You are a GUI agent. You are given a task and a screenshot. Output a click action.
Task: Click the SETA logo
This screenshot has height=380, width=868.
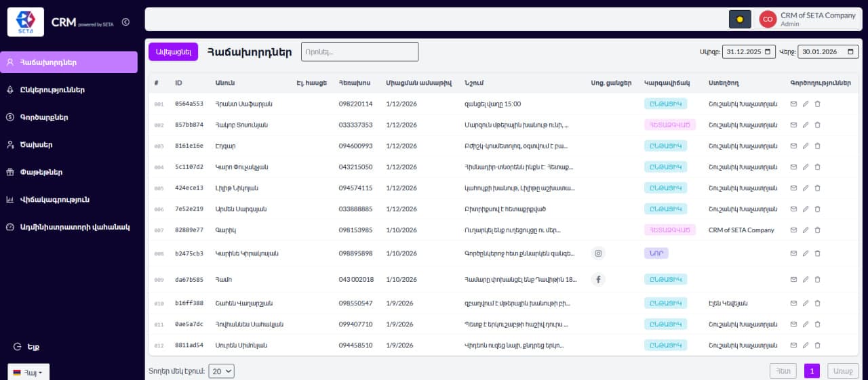pyautogui.click(x=25, y=22)
